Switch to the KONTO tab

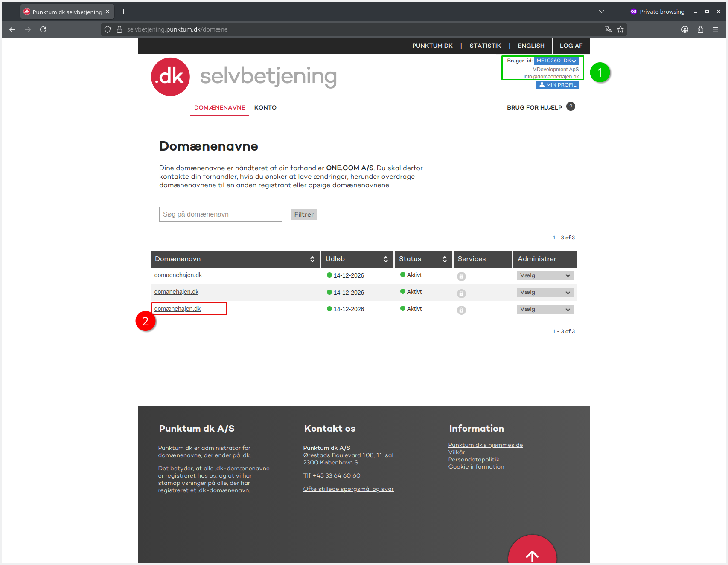265,107
